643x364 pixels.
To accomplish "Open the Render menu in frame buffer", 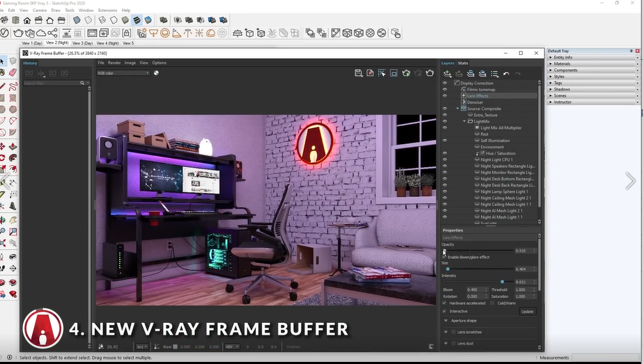I will tap(114, 63).
